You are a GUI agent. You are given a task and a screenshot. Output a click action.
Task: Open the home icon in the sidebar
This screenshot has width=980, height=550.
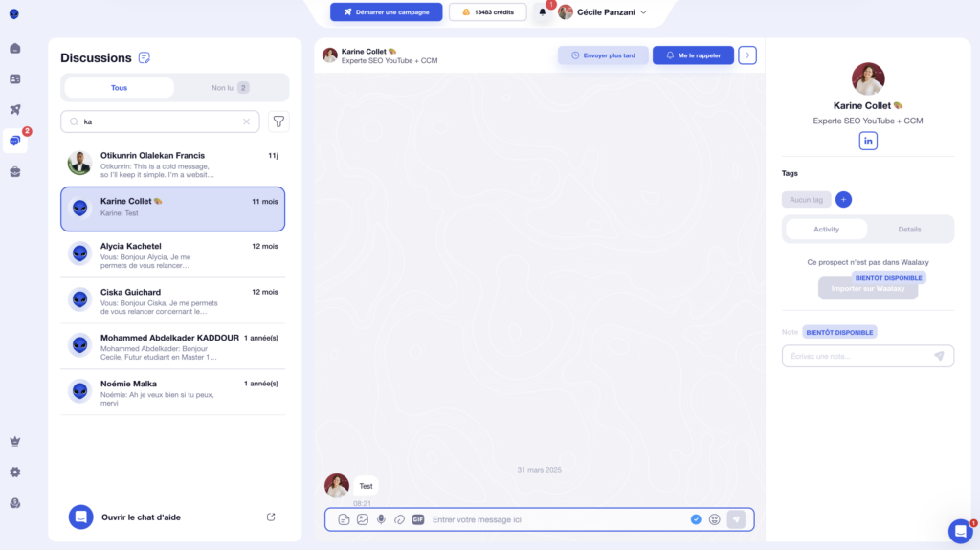click(x=14, y=48)
